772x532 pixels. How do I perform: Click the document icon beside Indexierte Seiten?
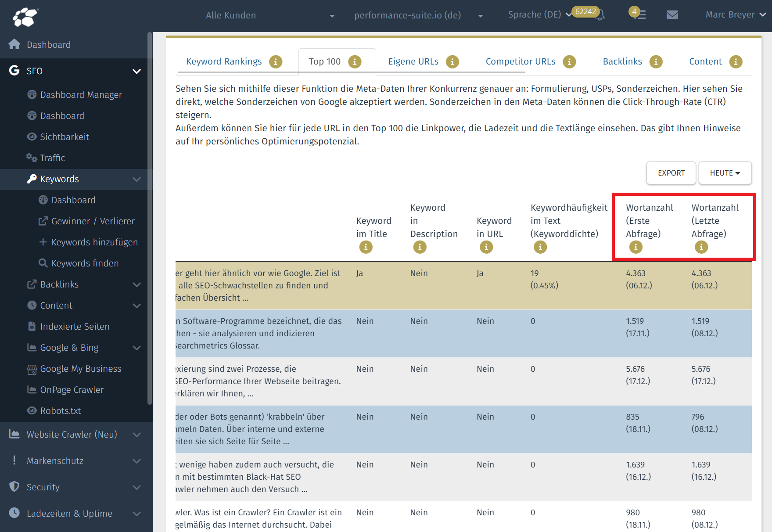pyautogui.click(x=32, y=326)
